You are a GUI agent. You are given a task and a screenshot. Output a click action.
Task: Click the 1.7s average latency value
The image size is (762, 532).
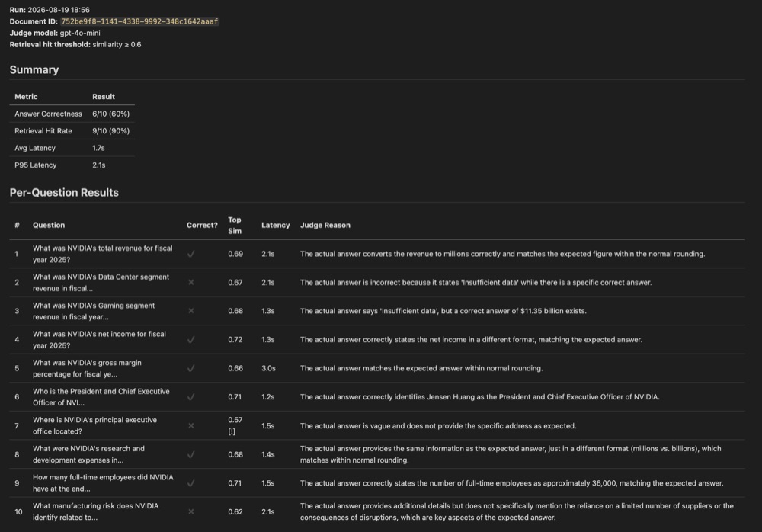click(x=98, y=148)
